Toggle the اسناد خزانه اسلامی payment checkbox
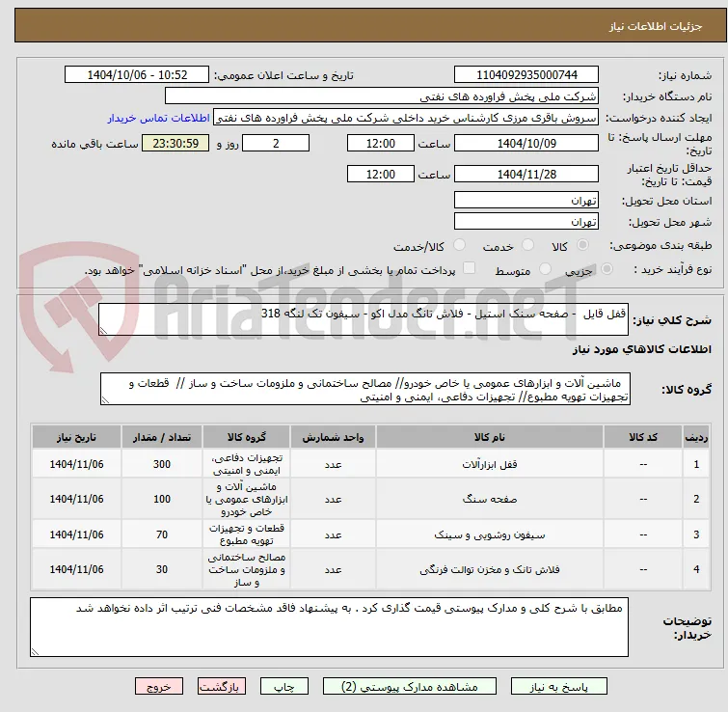This screenshot has width=728, height=712. pos(470,268)
